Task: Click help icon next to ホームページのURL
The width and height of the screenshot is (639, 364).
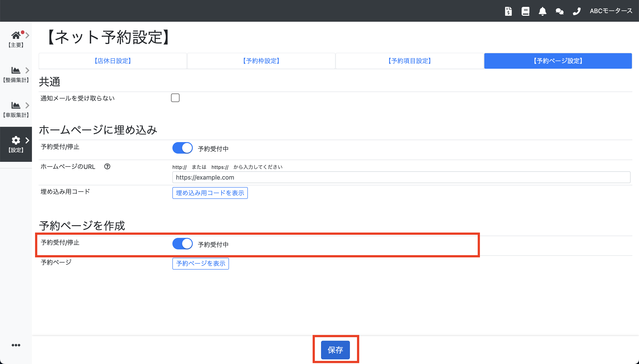Action: 107,166
